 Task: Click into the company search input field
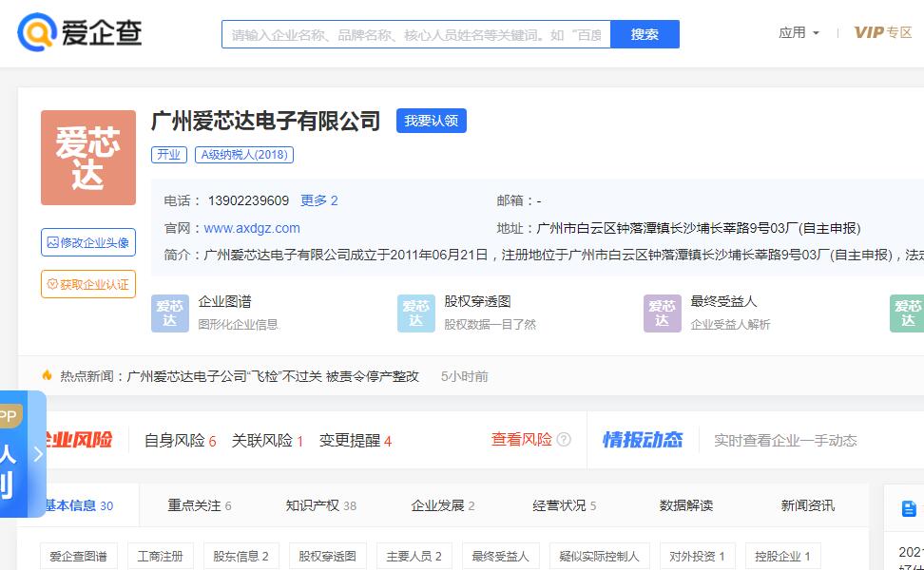[x=415, y=34]
